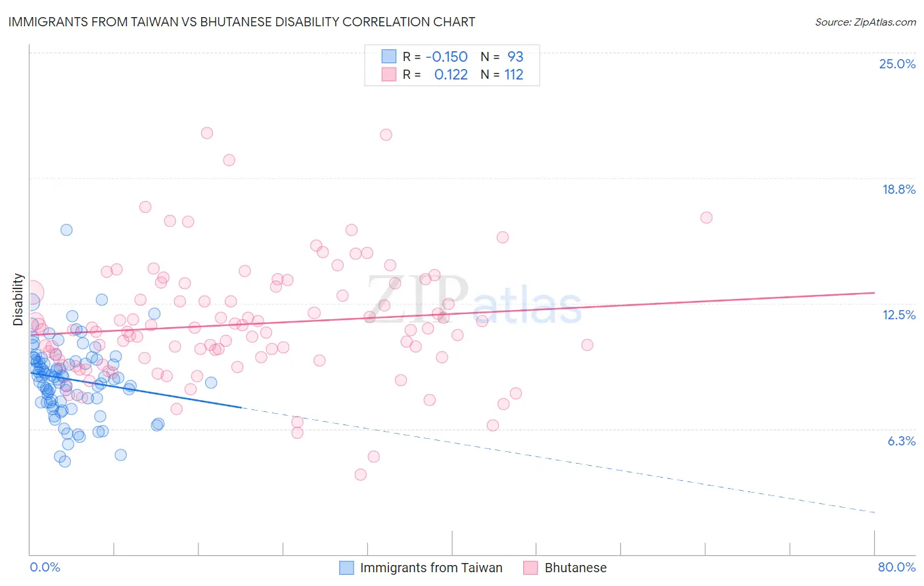Image resolution: width=924 pixels, height=586 pixels.
Task: Click the 0.0% x-axis label
Action: click(x=45, y=567)
